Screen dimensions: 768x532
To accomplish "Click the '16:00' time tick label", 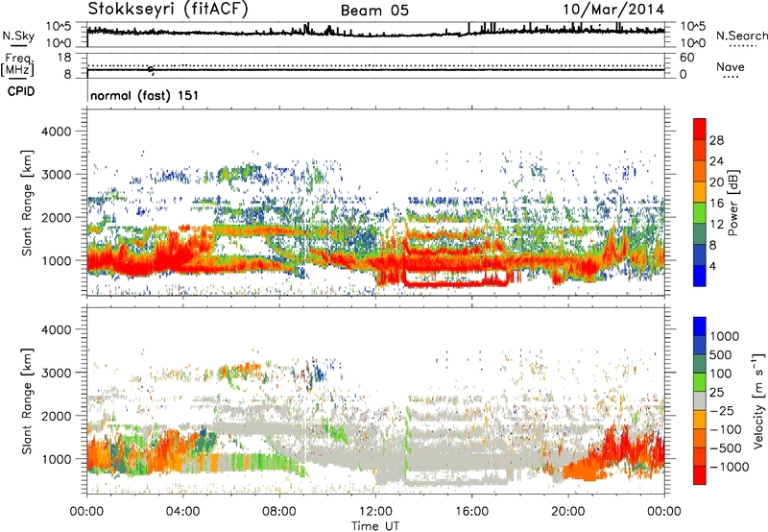I will click(471, 512).
